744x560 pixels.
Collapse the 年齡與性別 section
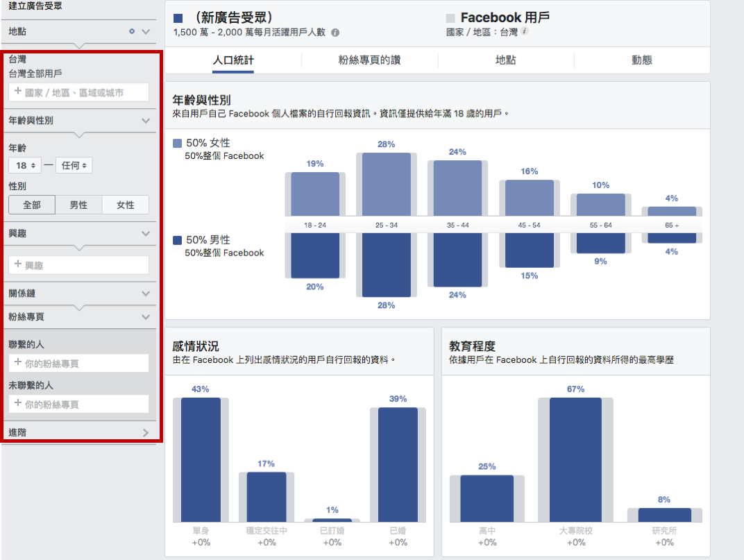tap(145, 120)
